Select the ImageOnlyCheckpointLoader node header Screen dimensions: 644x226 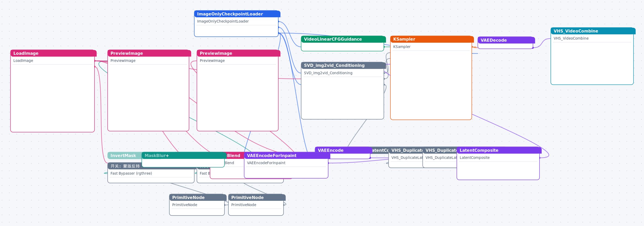pyautogui.click(x=237, y=14)
